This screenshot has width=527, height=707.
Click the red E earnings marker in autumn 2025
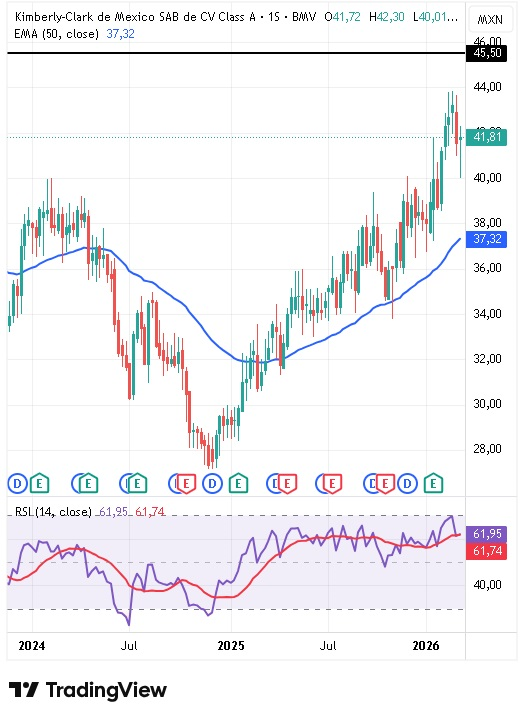tap(385, 484)
